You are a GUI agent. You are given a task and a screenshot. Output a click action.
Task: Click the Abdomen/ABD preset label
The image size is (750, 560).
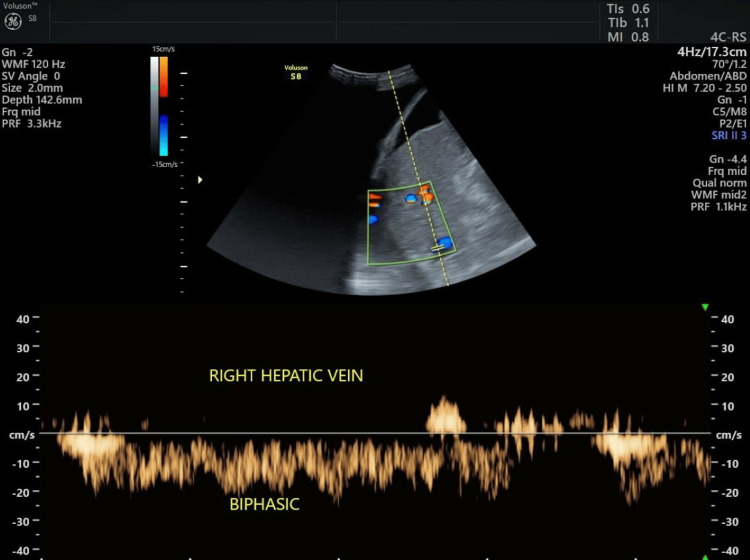coord(708,76)
